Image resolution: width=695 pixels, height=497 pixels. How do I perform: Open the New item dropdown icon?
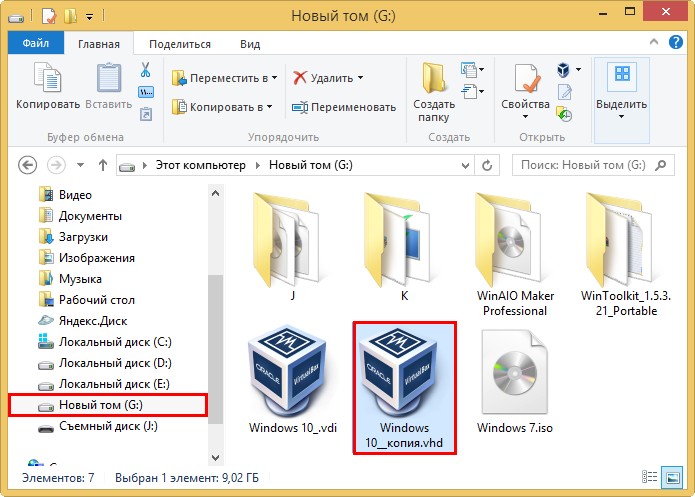[472, 70]
